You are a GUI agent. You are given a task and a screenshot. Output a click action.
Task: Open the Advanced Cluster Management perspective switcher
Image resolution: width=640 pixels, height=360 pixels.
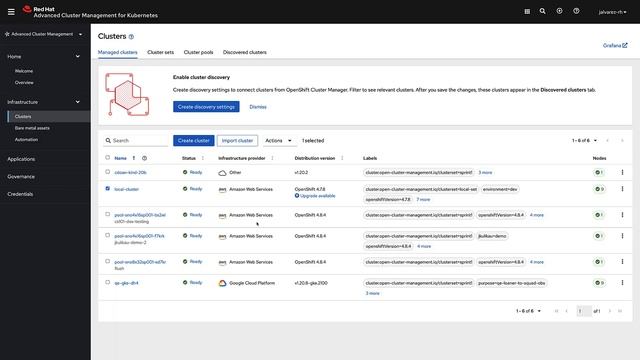43,34
